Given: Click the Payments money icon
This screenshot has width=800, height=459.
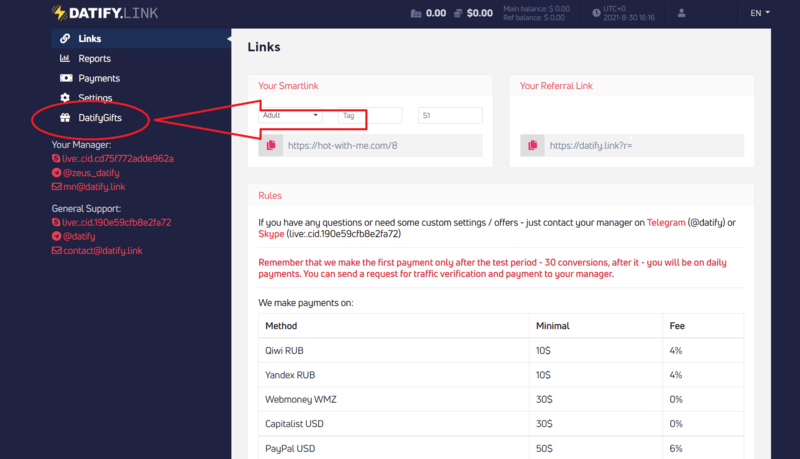Looking at the screenshot, I should (66, 78).
